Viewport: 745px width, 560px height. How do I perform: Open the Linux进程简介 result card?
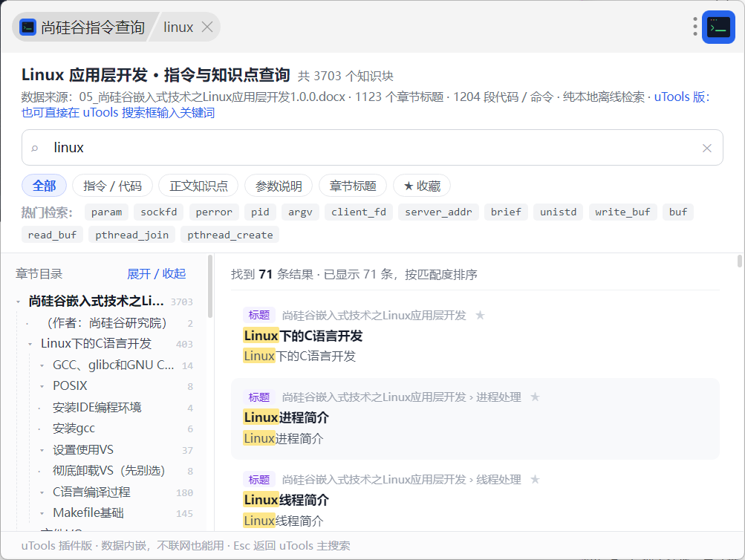(x=475, y=418)
